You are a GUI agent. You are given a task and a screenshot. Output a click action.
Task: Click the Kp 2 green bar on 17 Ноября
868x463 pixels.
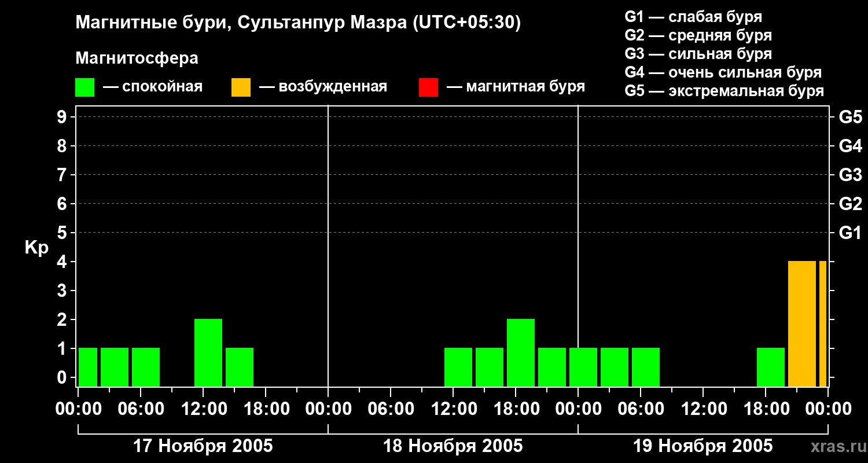click(x=208, y=352)
